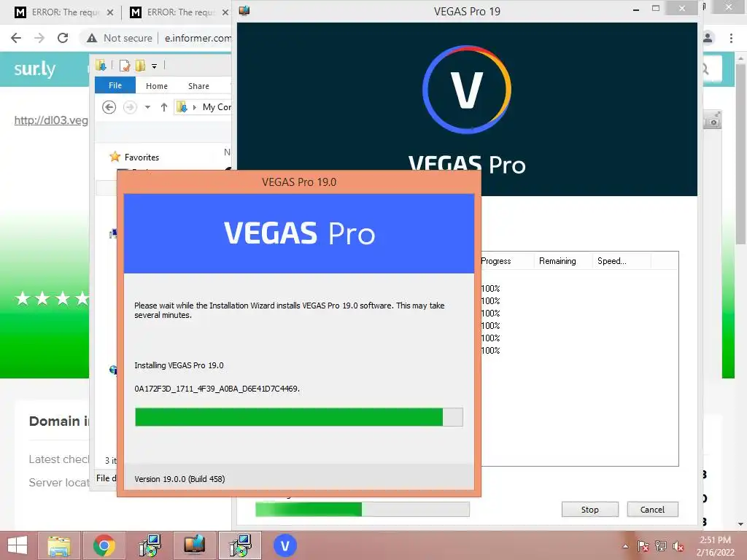The width and height of the screenshot is (747, 560).
Task: Open Explorer recent locations dropdown arrow
Action: (x=147, y=107)
